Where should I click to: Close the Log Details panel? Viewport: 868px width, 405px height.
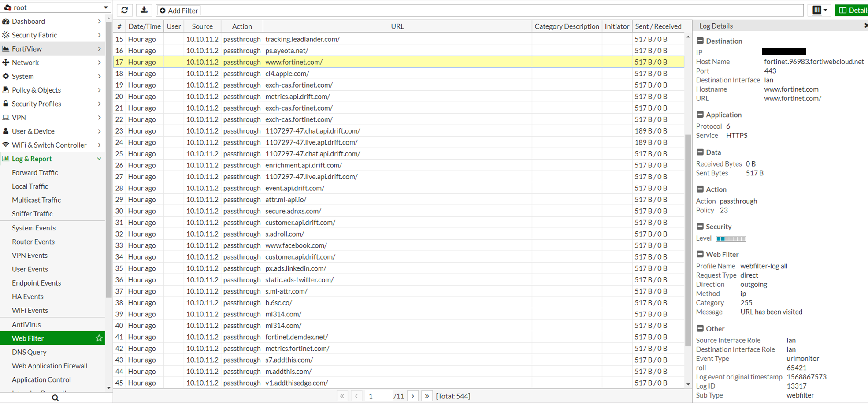tap(865, 25)
